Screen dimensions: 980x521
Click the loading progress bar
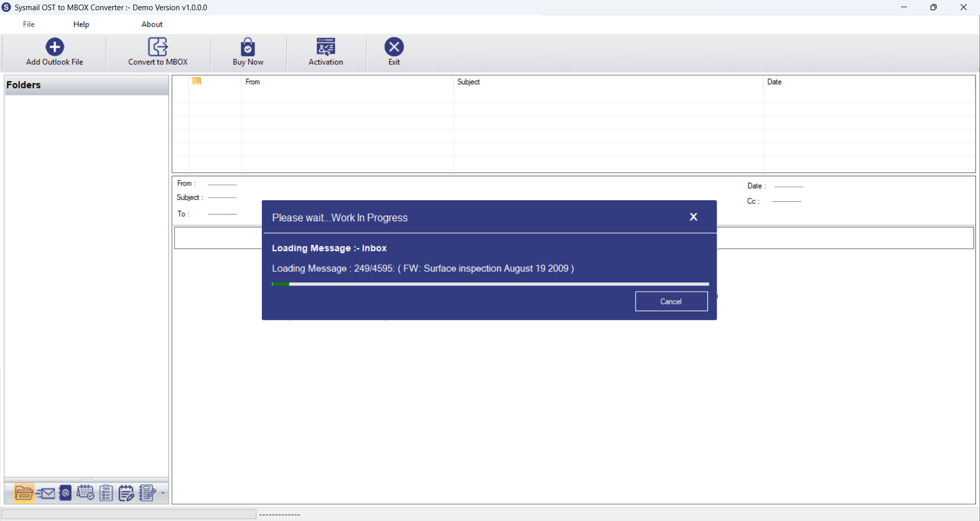click(x=490, y=284)
